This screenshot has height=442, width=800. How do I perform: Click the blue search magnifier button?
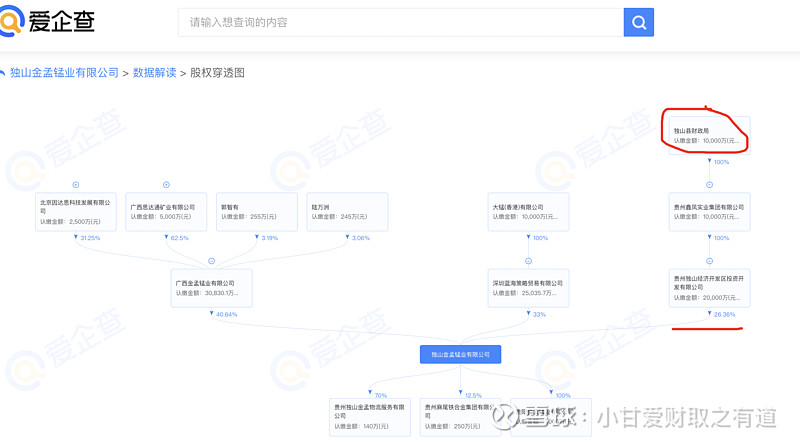click(x=638, y=22)
